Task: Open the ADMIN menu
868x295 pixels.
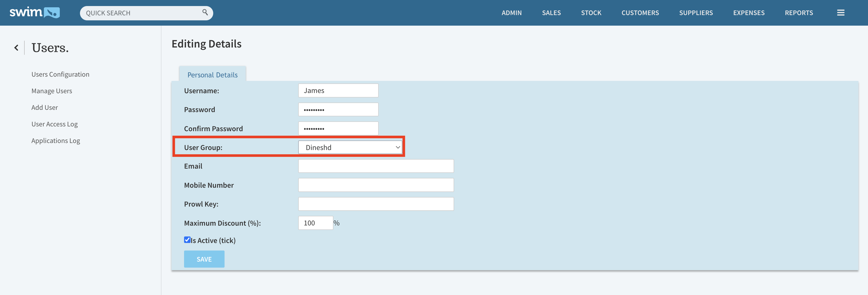Action: pos(511,13)
